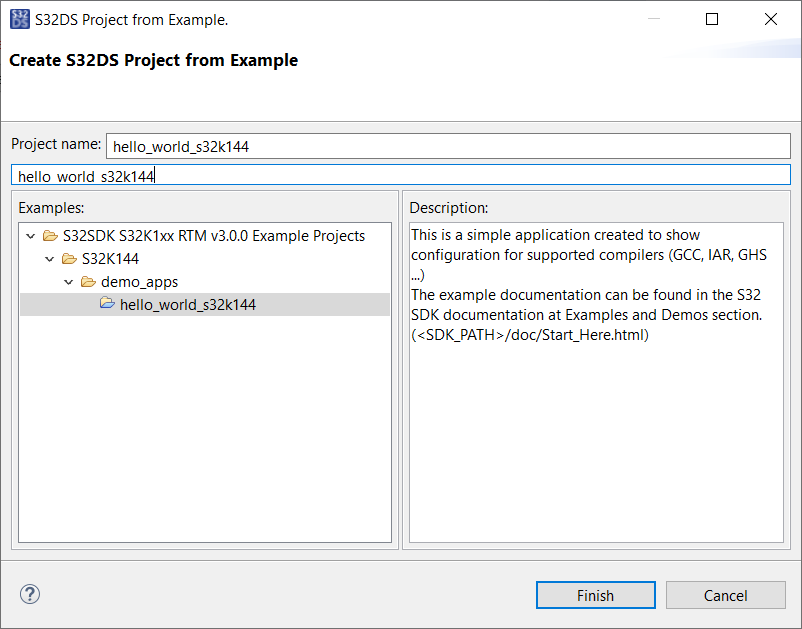Collapse the demo_apps tree node

click(x=68, y=282)
